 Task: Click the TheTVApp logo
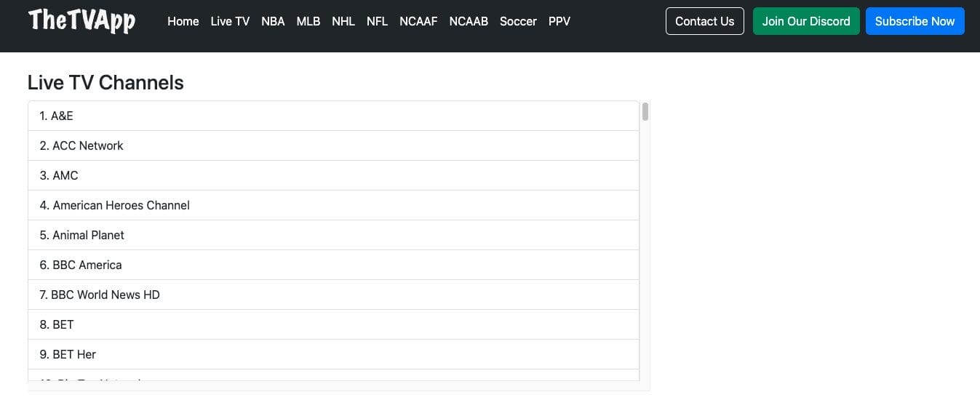point(81,21)
